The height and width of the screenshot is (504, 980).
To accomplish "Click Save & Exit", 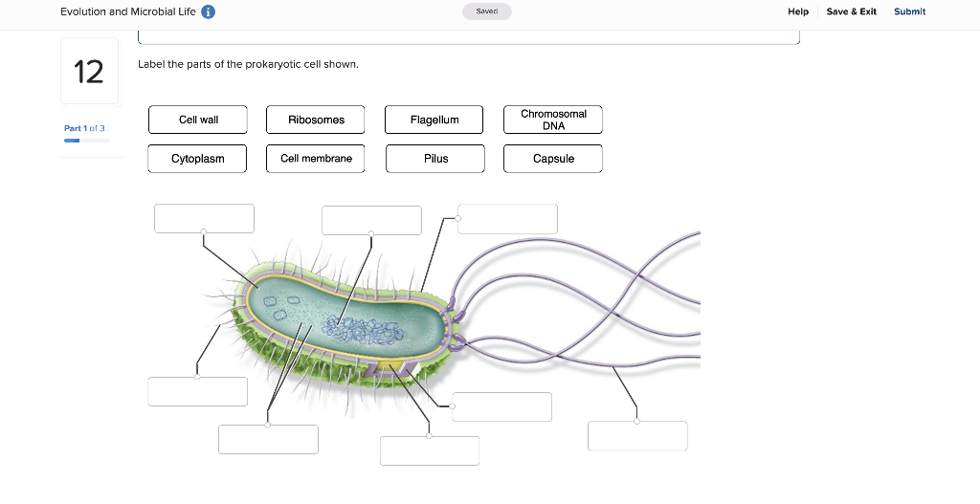I will [851, 11].
